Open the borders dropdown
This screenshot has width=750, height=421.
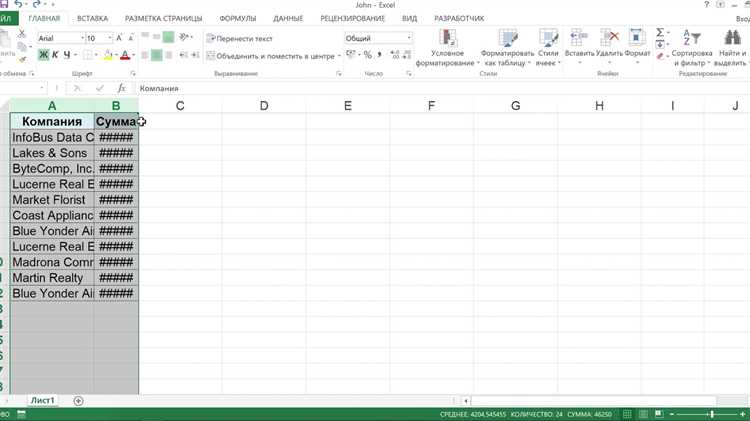96,55
